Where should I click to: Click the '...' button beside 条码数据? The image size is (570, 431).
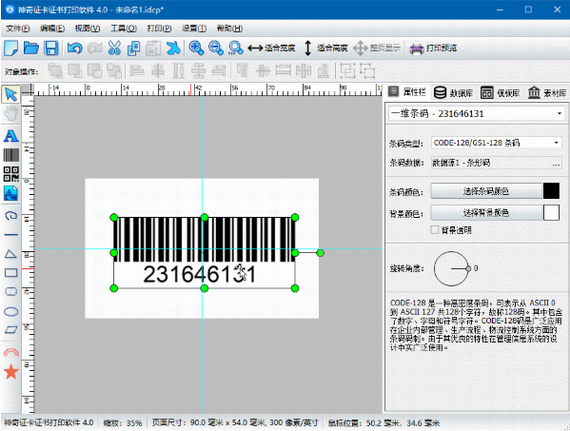[x=556, y=164]
